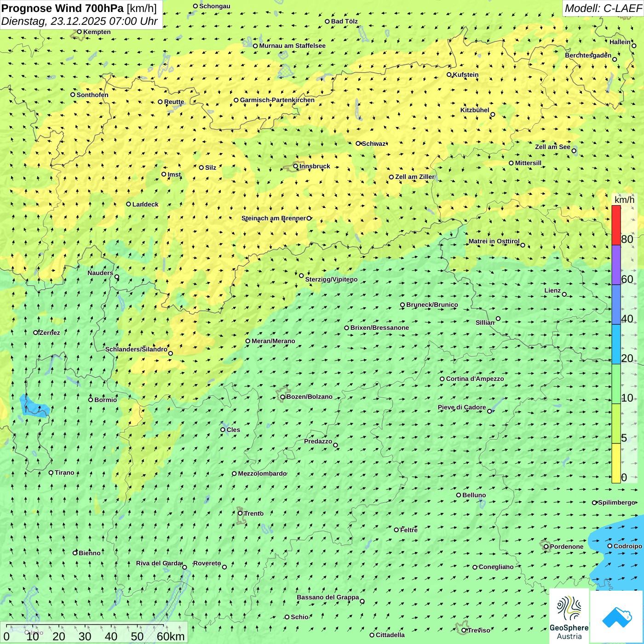Screen dimensions: 644x644
Task: Click the Lienz town marker
Action: click(564, 294)
